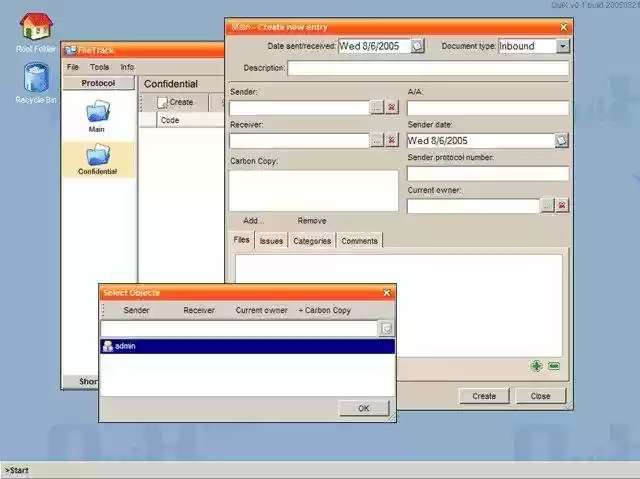Add selection to Carbon Copy
This screenshot has width=640, height=479.
(324, 310)
